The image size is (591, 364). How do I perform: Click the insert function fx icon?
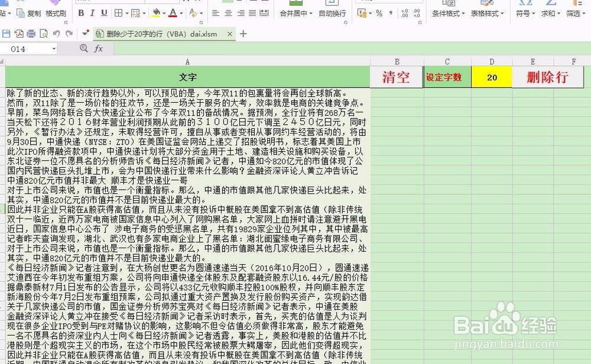[99, 48]
